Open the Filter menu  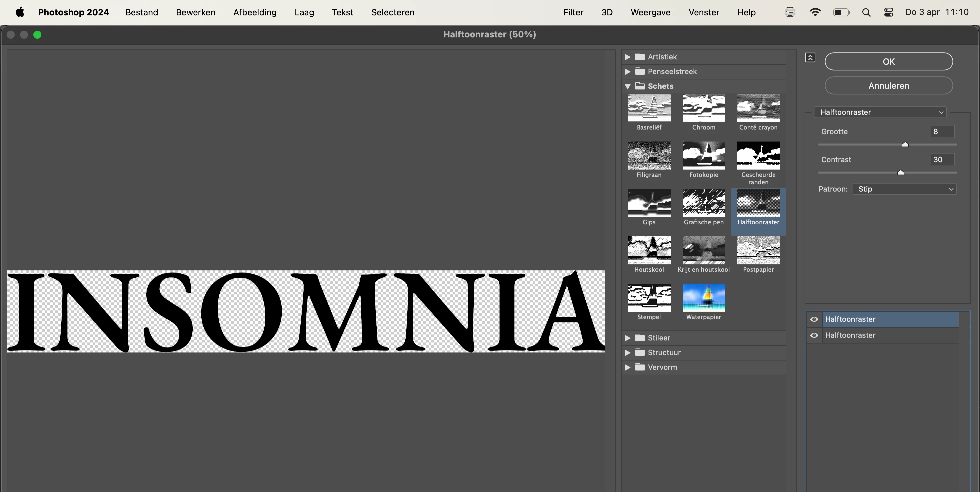coord(573,13)
